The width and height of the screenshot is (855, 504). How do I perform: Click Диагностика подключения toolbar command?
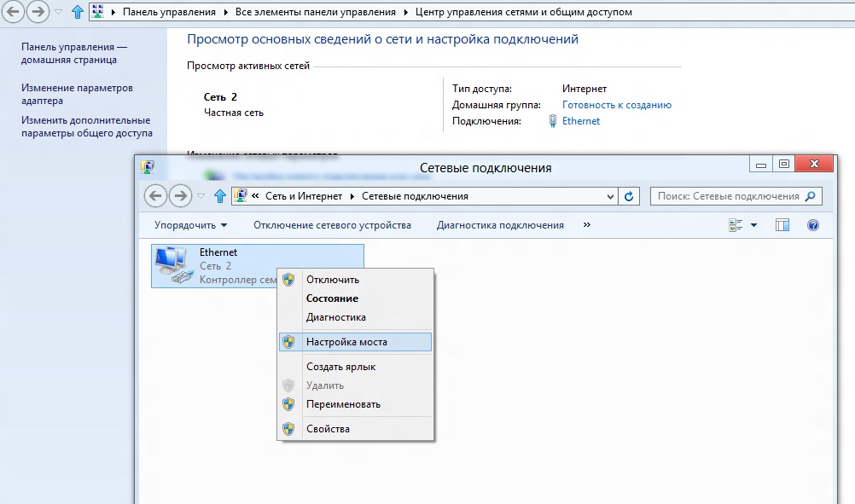pyautogui.click(x=500, y=225)
